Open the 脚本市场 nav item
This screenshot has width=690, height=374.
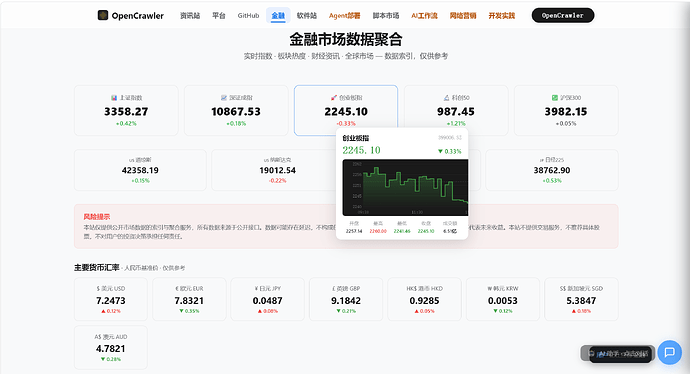pyautogui.click(x=386, y=15)
